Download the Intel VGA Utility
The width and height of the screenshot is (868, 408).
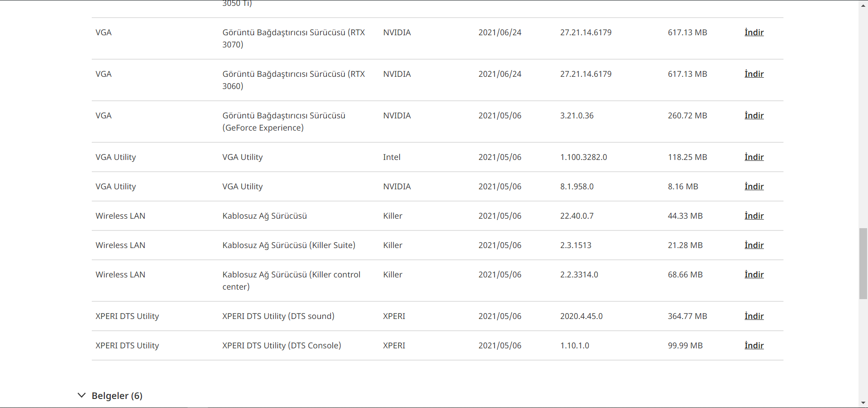(754, 157)
